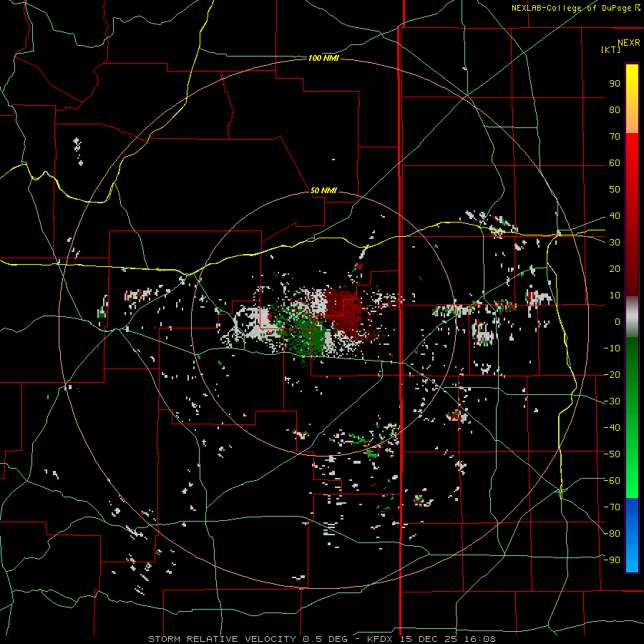Click the 60 value on velocity scale
The image size is (644, 644).
[615, 162]
